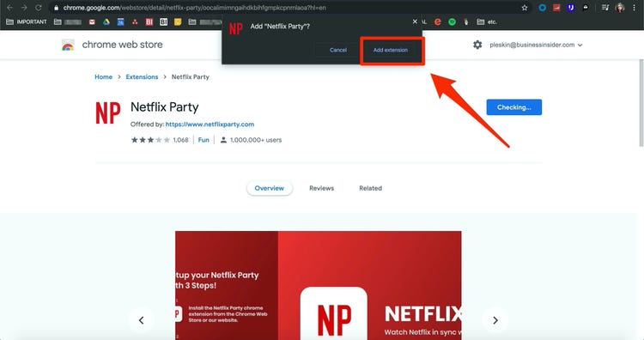This screenshot has width=644, height=340.
Task: Click the chrome web store title
Action: tap(123, 45)
